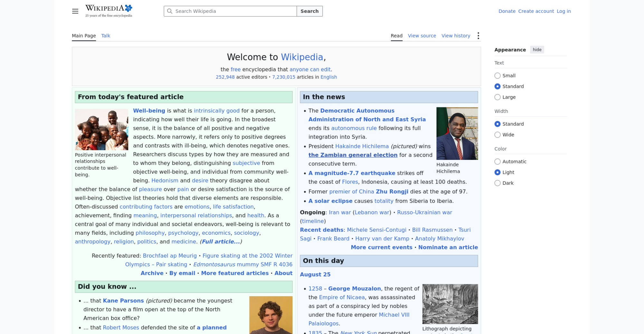Viewport: 644px width, 334px height.
Task: Click More current events link
Action: coord(382,247)
